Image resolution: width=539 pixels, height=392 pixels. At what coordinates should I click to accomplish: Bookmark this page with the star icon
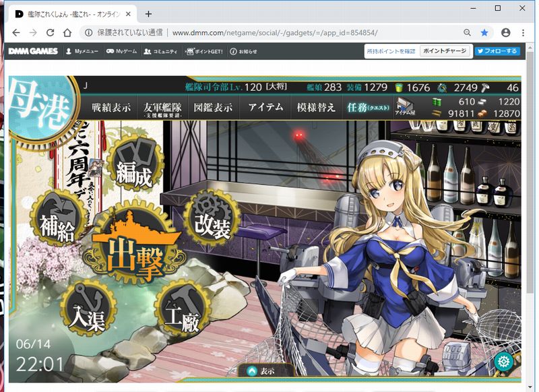484,32
